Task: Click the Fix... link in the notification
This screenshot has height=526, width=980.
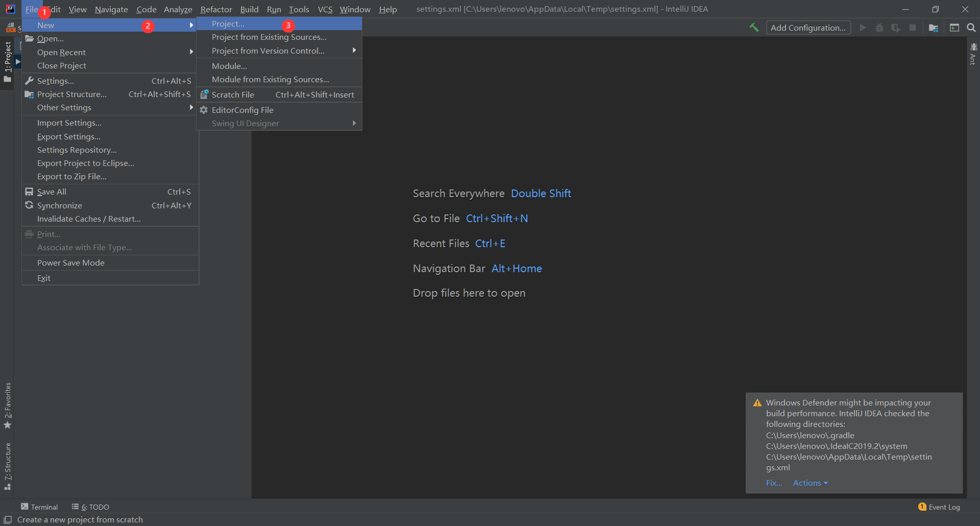Action: coord(774,483)
